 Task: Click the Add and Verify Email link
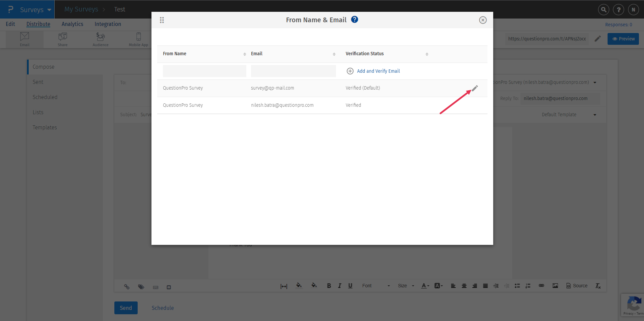coord(378,71)
